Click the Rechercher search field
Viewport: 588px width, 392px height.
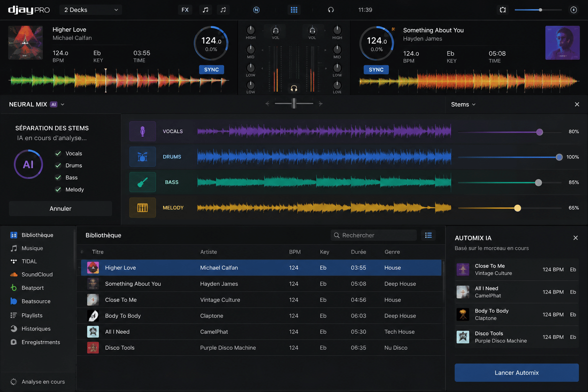click(x=374, y=235)
